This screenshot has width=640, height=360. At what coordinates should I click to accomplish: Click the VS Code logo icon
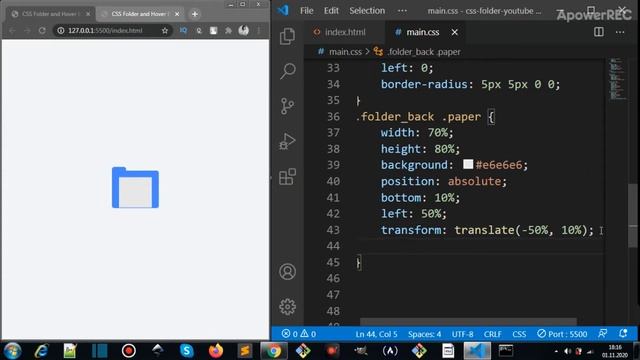(283, 10)
